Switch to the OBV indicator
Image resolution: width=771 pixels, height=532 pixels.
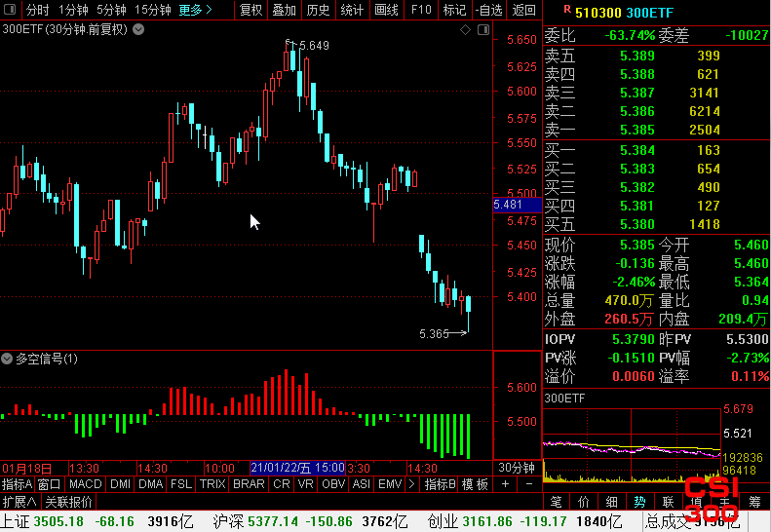(x=333, y=484)
